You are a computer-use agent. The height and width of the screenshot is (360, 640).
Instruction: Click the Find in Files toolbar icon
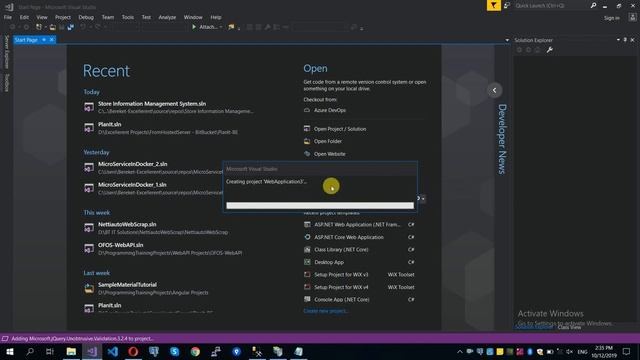pyautogui.click(x=231, y=27)
